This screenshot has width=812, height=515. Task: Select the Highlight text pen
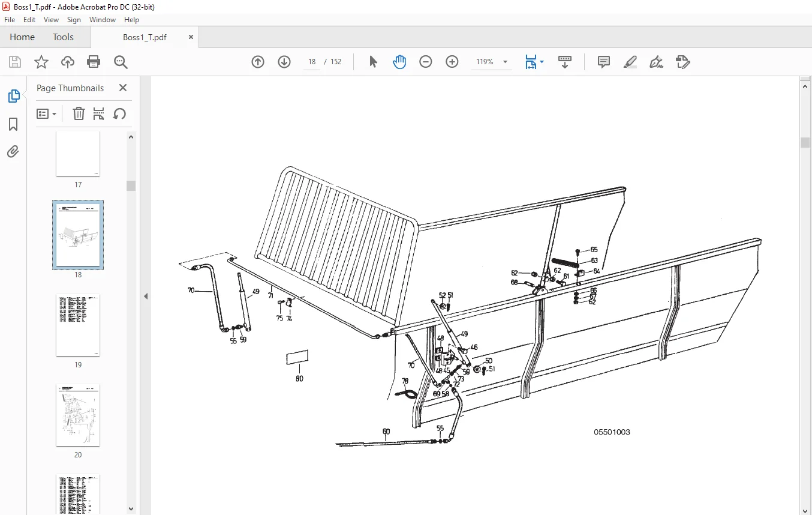[x=630, y=62]
